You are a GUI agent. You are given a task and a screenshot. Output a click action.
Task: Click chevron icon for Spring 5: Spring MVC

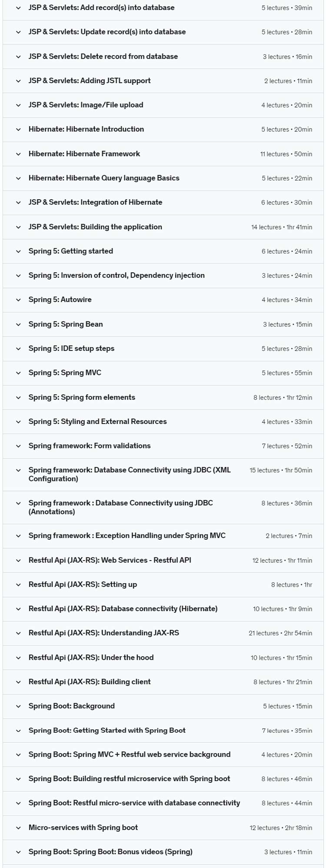coord(18,373)
